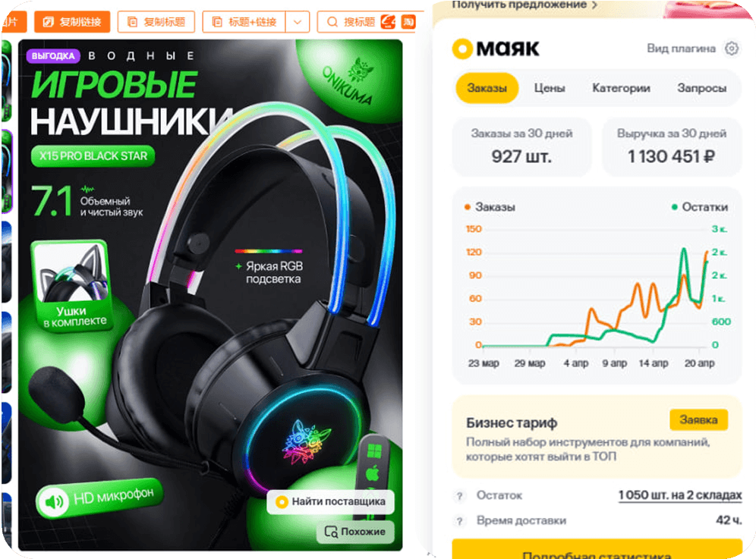This screenshot has height=559, width=756.
Task: Click the 搜标题 search magnifier icon
Action: [x=332, y=22]
